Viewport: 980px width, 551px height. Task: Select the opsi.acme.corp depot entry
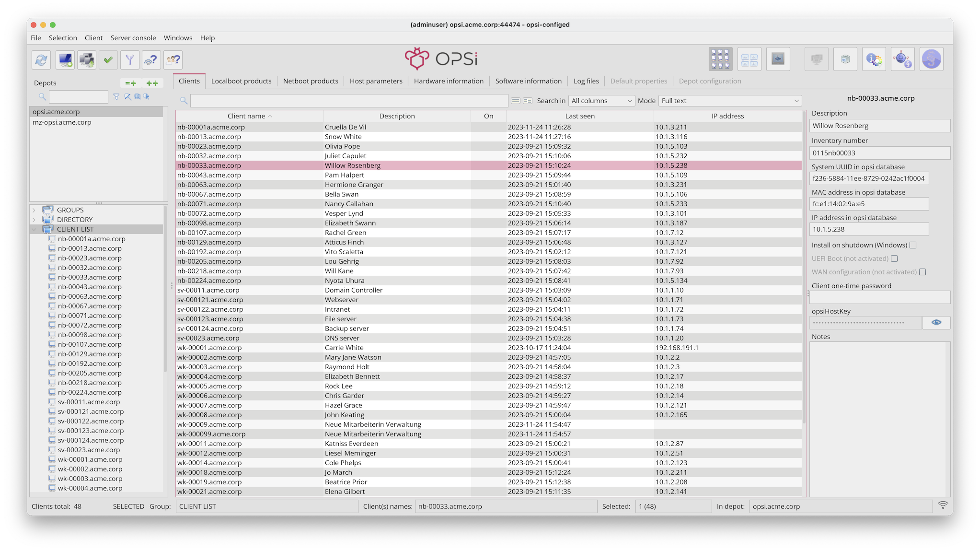96,112
